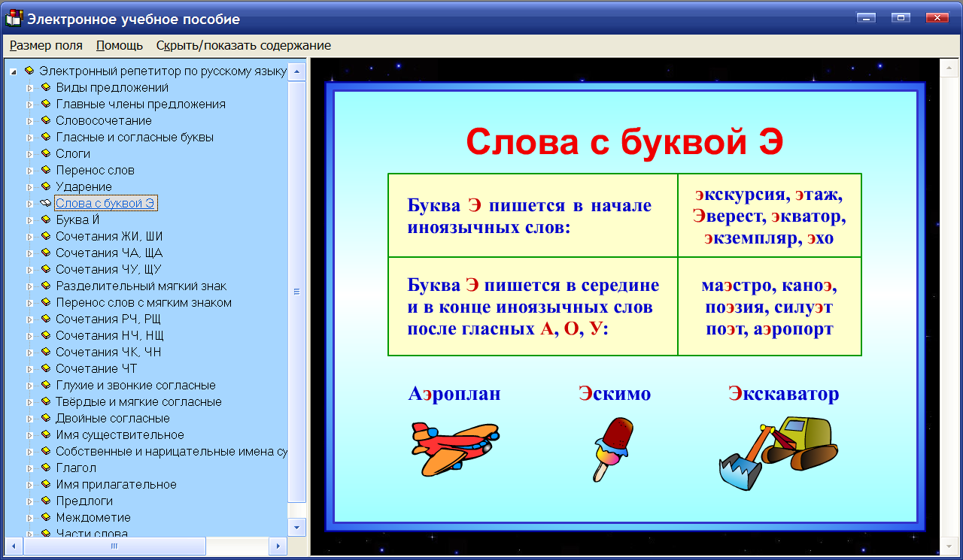Expand the "Сочетания ЖИ, ШИ" topic
This screenshot has height=560, width=963.
pos(29,235)
